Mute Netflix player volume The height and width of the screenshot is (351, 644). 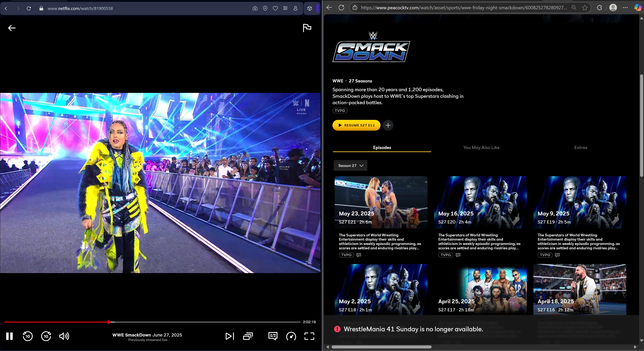(x=64, y=336)
